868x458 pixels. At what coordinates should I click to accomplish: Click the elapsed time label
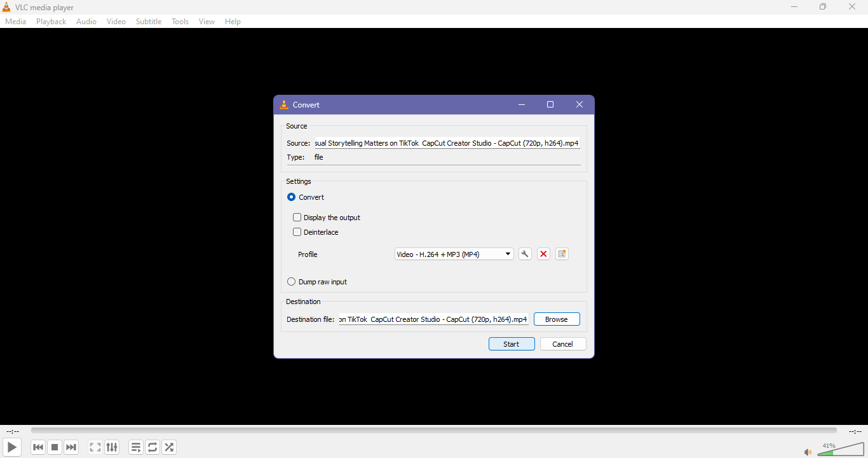coord(13,432)
